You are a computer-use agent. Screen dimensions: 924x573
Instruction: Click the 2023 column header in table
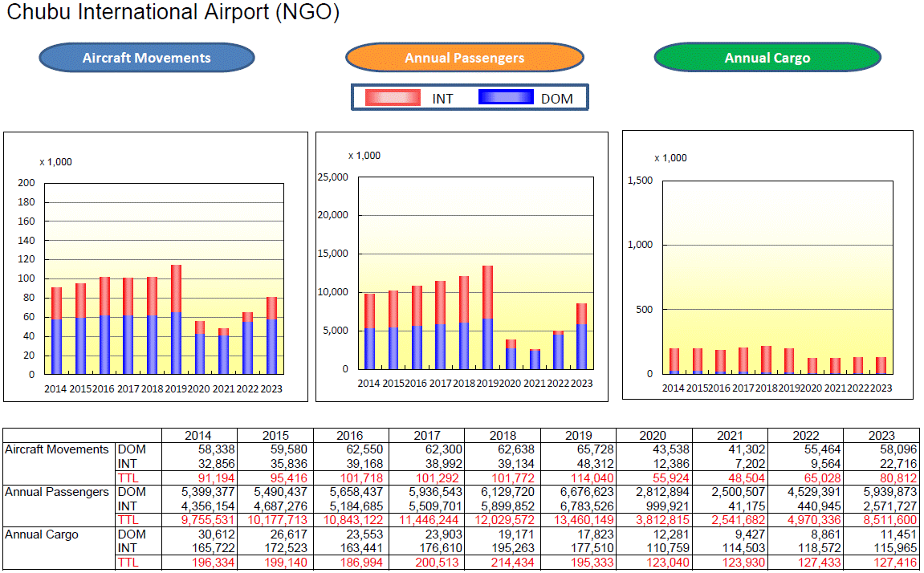881,436
